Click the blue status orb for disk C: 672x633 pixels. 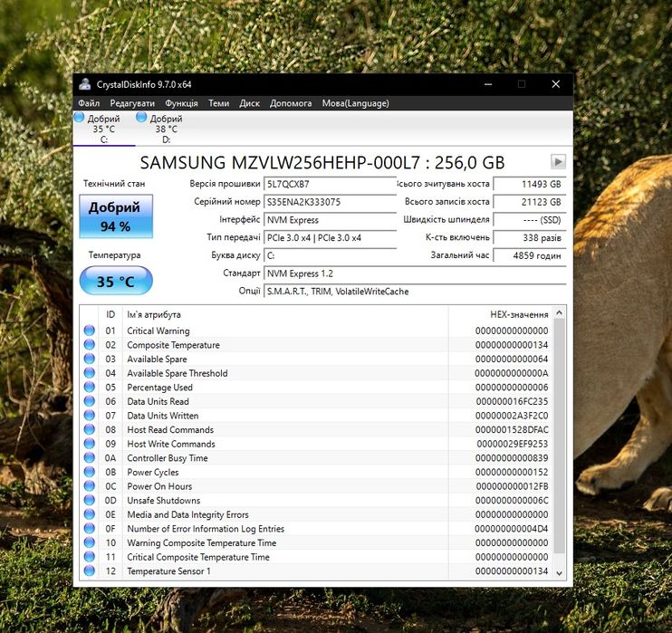[x=80, y=117]
